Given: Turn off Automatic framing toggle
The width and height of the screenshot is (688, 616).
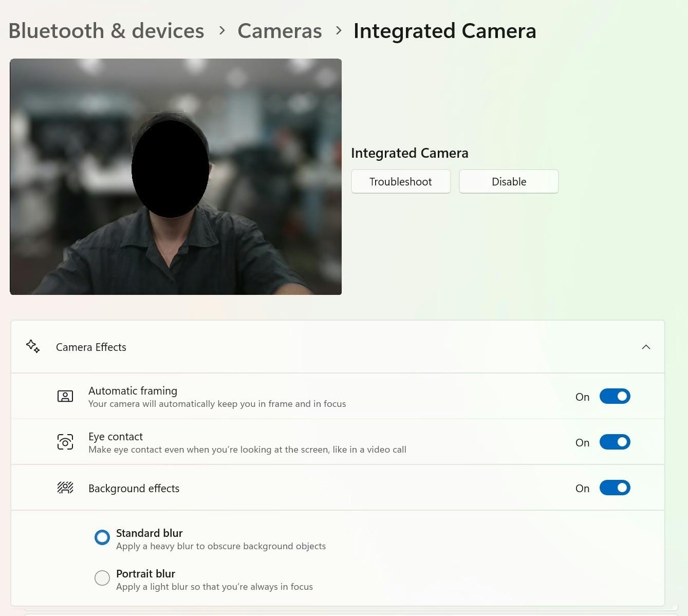Looking at the screenshot, I should pyautogui.click(x=615, y=396).
